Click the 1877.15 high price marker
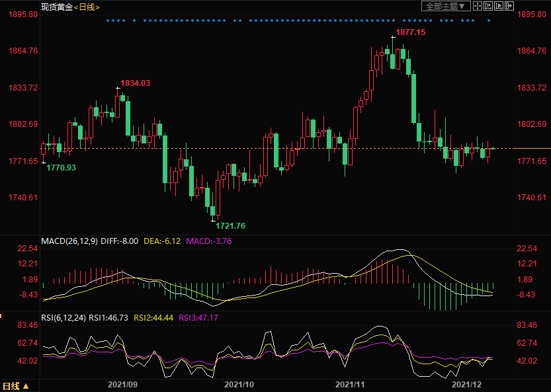The image size is (551, 392). pyautogui.click(x=410, y=32)
